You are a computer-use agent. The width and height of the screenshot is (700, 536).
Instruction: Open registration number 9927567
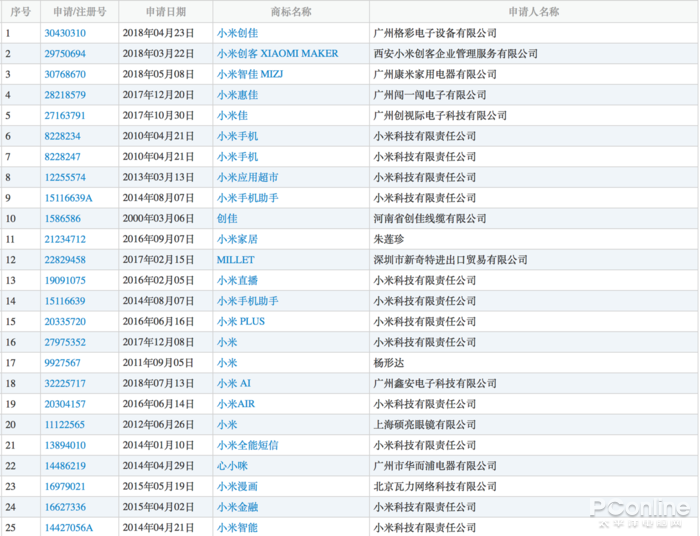tap(62, 363)
